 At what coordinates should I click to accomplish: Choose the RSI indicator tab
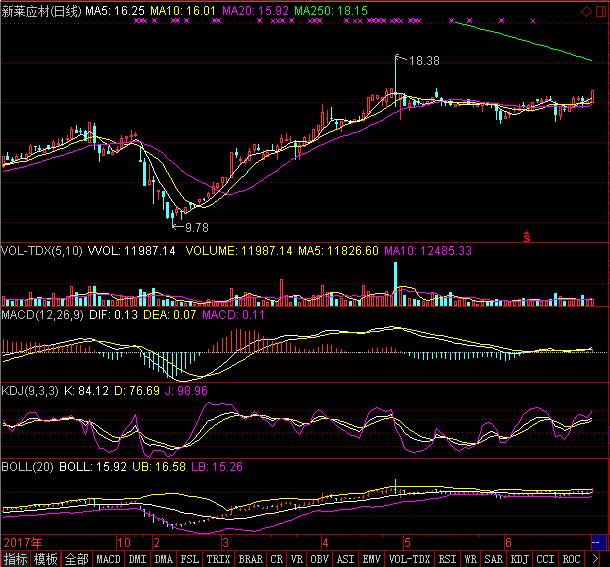pyautogui.click(x=447, y=559)
